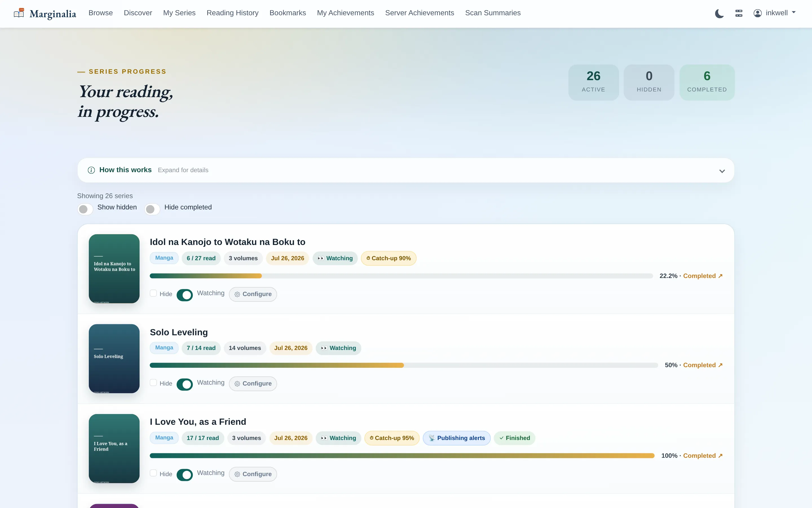The width and height of the screenshot is (812, 508).
Task: Open My Series
Action: [x=179, y=13]
